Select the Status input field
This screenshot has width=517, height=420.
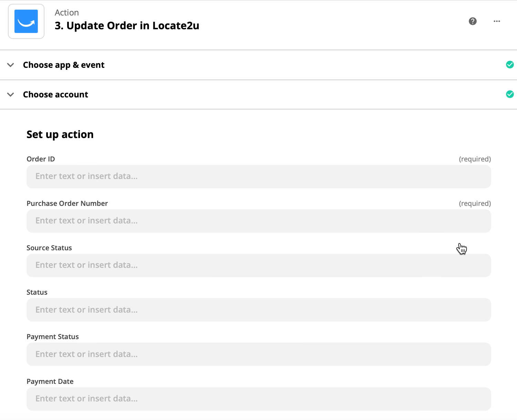[259, 310]
